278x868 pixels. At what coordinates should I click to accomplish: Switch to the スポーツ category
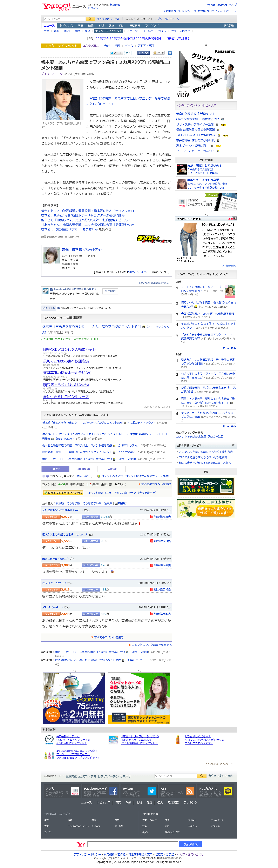click(x=132, y=31)
